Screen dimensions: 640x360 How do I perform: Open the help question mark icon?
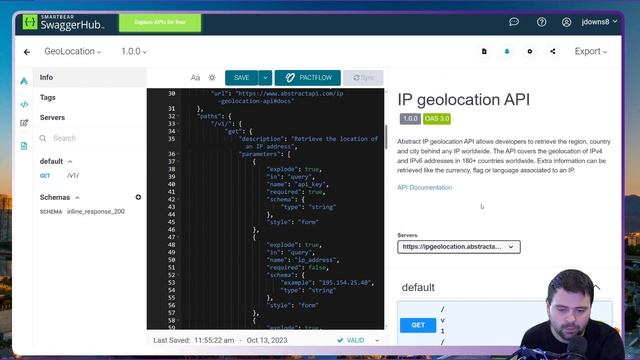541,22
